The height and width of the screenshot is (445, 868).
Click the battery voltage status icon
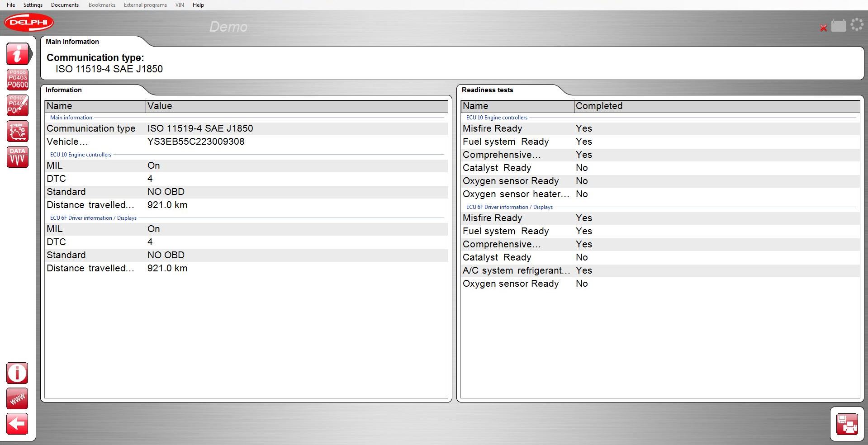point(838,26)
